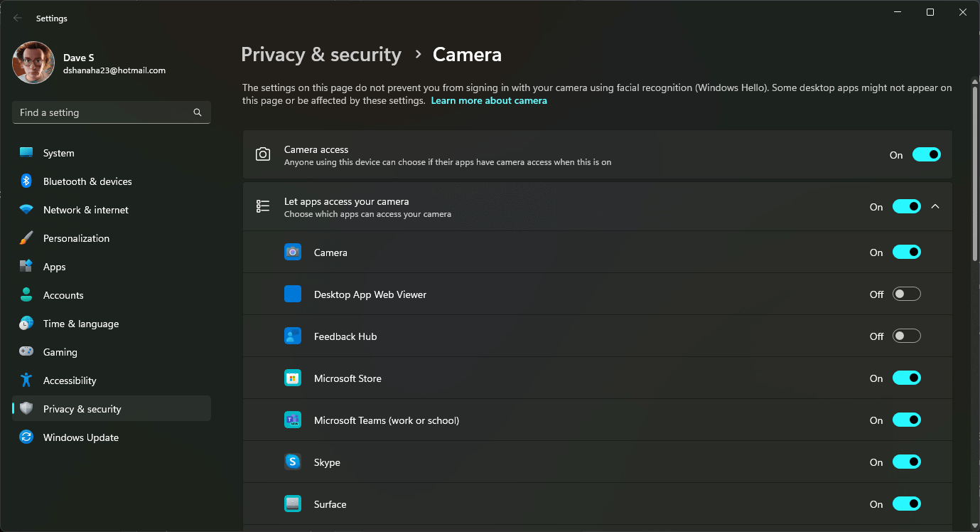Enable camera access for Feedback Hub
This screenshot has height=532, width=980.
[x=907, y=336]
